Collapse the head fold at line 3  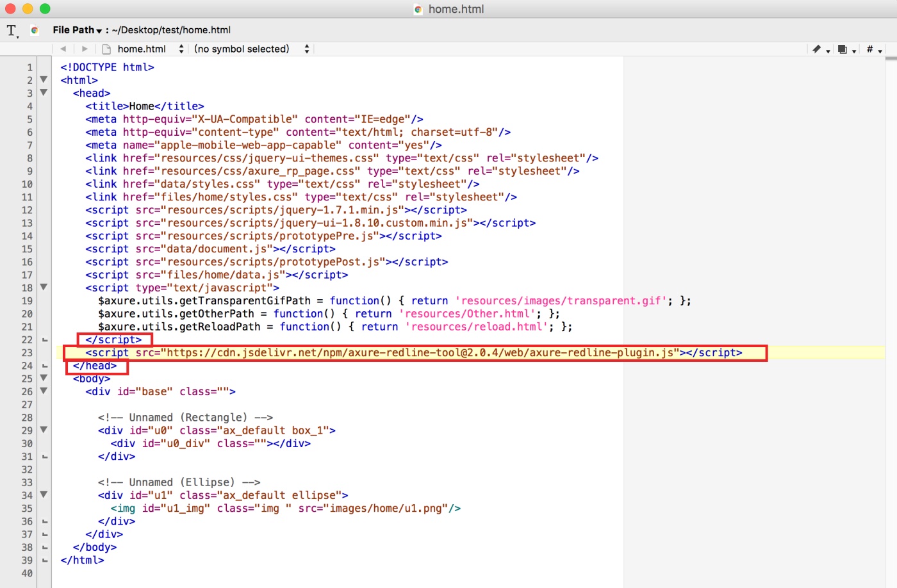point(44,93)
